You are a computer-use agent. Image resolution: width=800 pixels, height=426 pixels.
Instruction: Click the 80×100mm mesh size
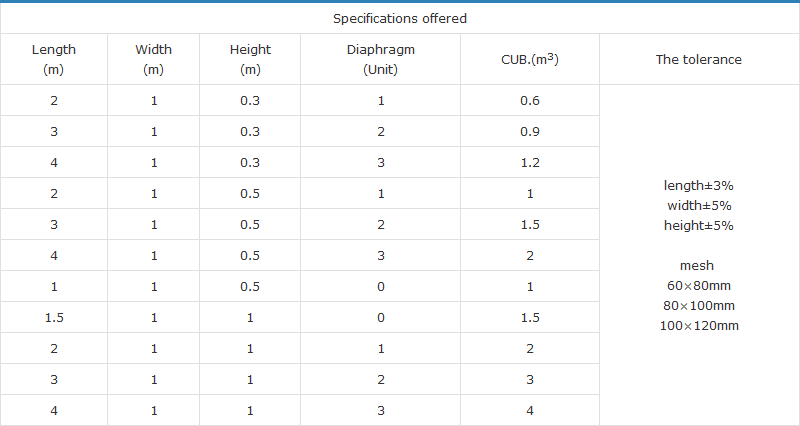699,306
